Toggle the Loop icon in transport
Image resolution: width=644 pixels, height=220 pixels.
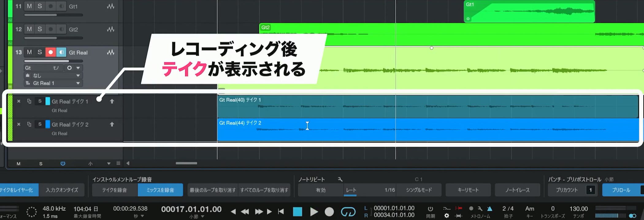[348, 212]
